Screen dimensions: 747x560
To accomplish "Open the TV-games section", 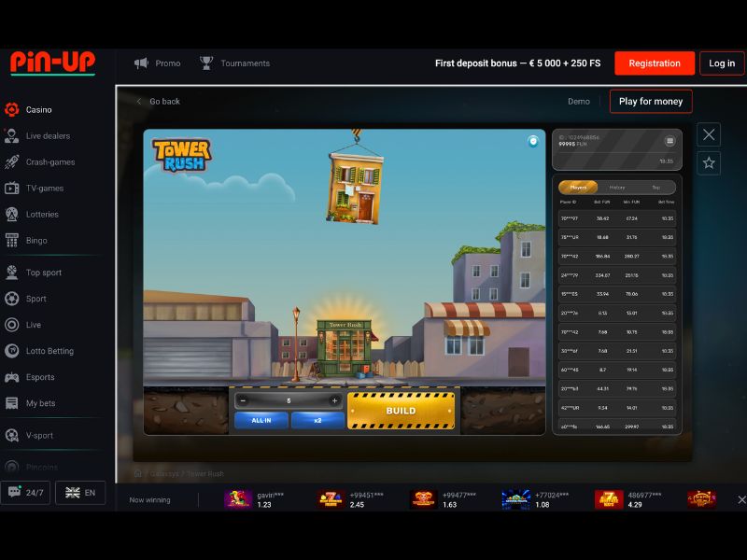I will click(11, 188).
